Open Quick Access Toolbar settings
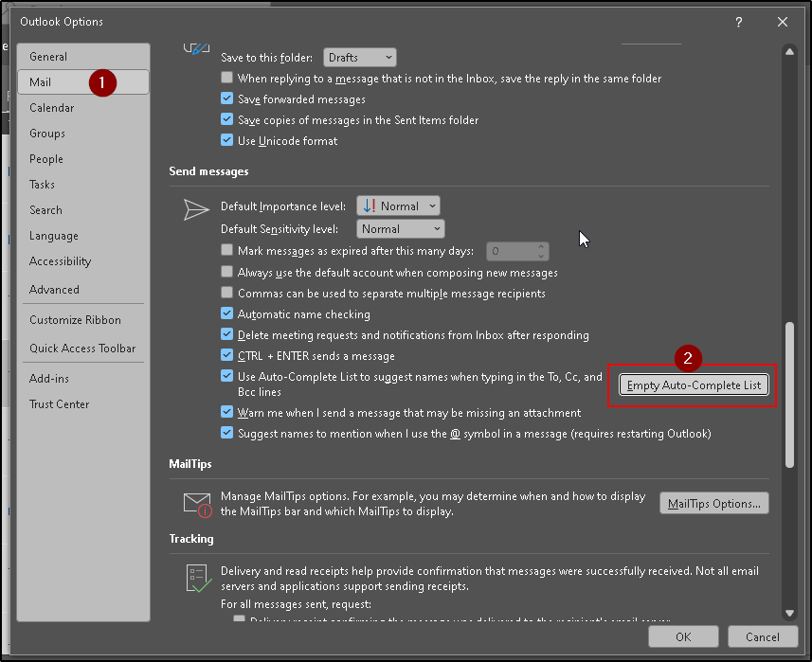The height and width of the screenshot is (662, 812). coord(82,349)
